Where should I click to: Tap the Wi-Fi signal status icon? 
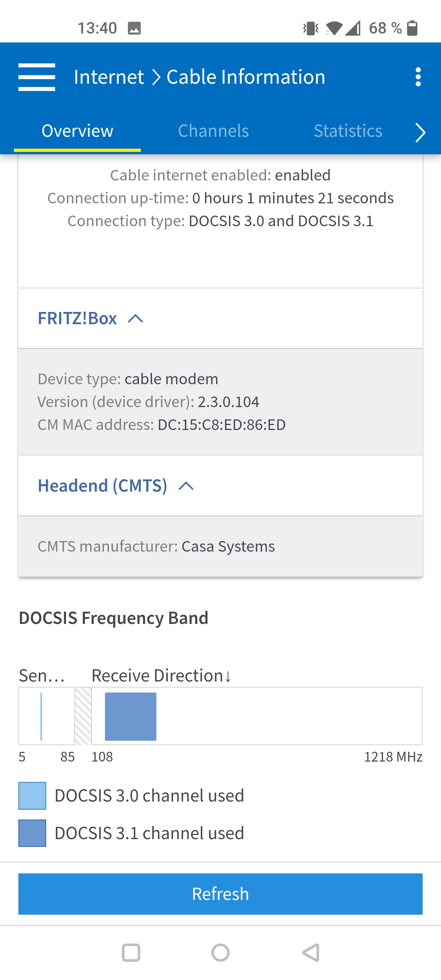(334, 28)
